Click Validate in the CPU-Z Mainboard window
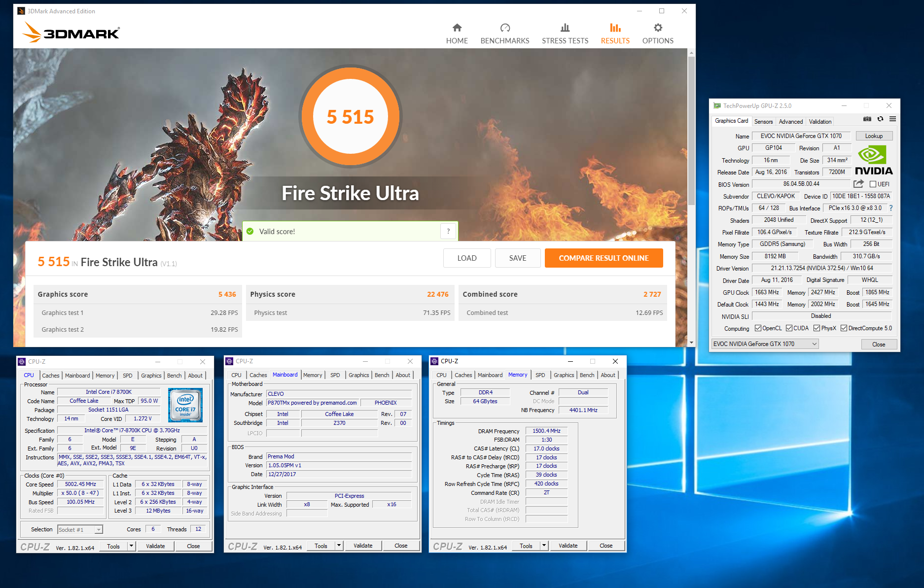The height and width of the screenshot is (588, 924). coord(363,546)
